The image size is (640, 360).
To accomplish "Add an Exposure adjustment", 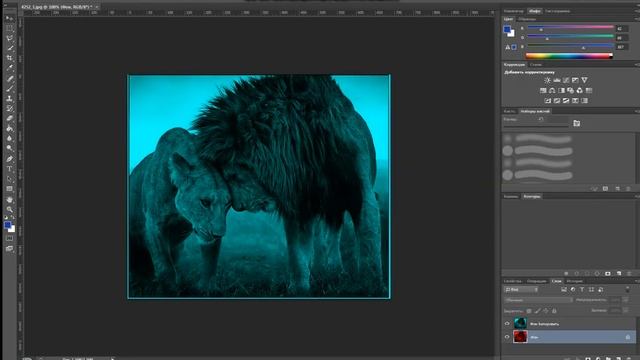I will click(x=575, y=80).
